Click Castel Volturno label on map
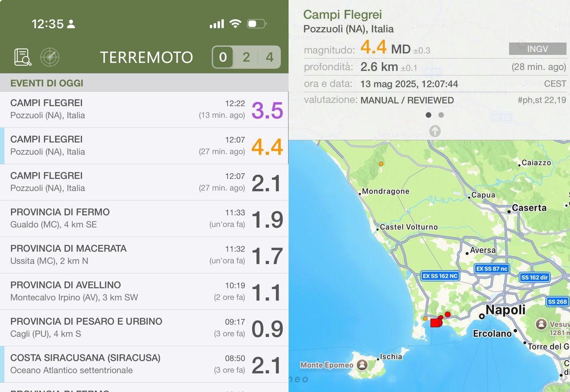 click(x=409, y=227)
